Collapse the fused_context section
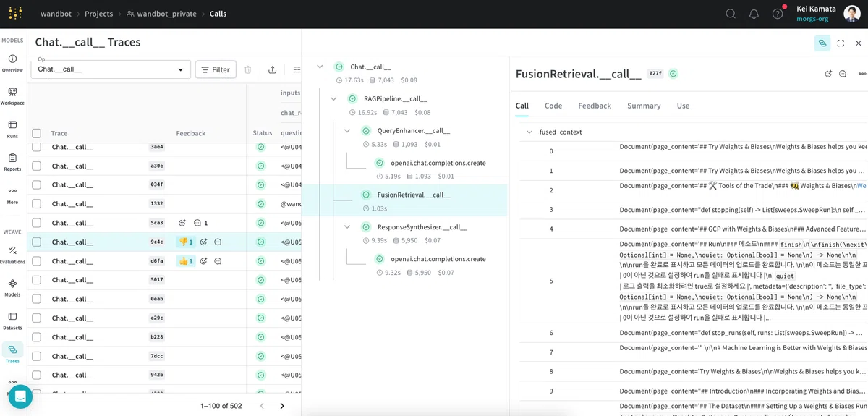The image size is (868, 416). [529, 132]
